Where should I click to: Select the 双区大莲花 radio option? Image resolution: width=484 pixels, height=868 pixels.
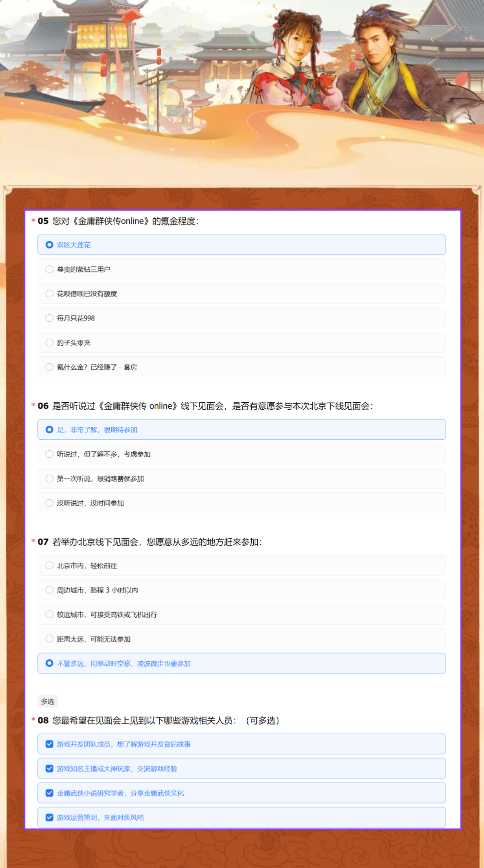pos(241,245)
